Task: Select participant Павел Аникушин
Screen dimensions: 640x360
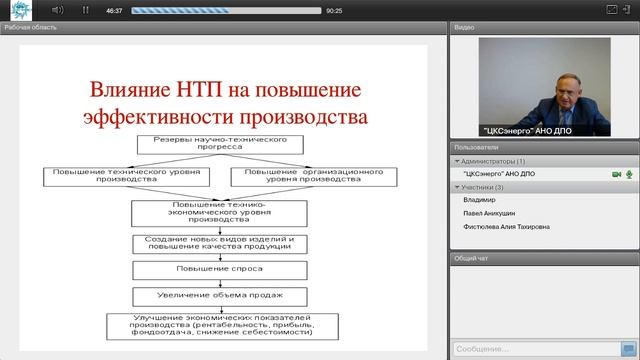Action: (544, 213)
